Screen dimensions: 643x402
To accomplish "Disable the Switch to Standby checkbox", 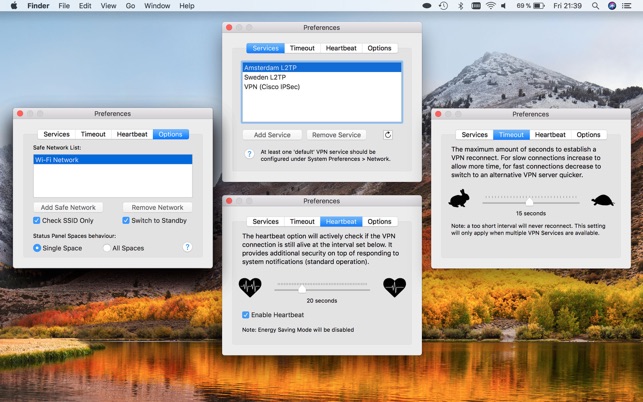I will (x=126, y=221).
